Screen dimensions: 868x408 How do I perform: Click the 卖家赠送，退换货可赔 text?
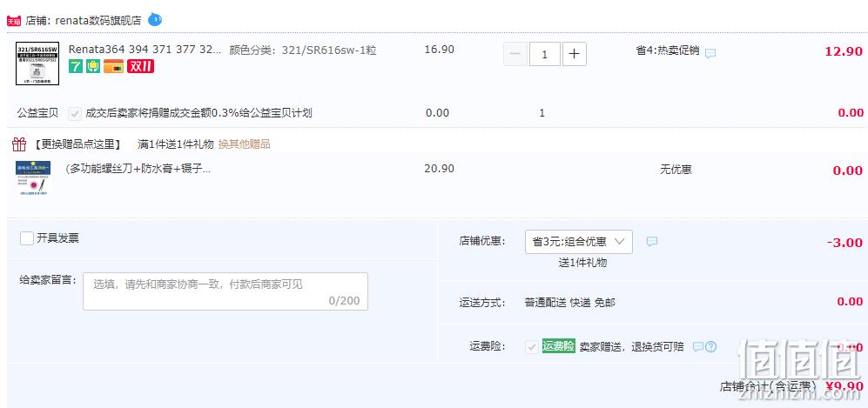pyautogui.click(x=631, y=346)
